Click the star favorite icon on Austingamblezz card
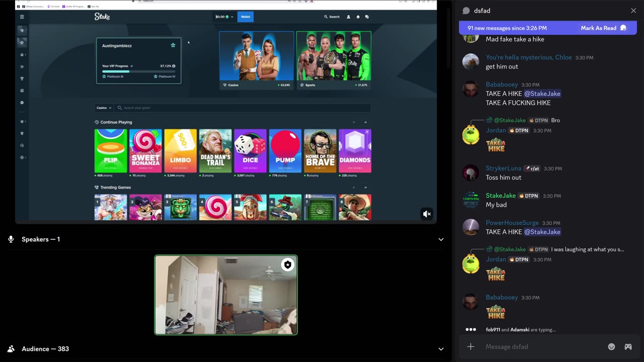Viewport: 644px width, 362px height. tap(173, 45)
